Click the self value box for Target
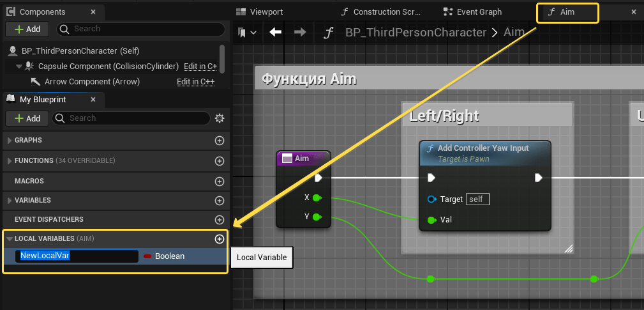Image resolution: width=644 pixels, height=310 pixels. click(477, 199)
